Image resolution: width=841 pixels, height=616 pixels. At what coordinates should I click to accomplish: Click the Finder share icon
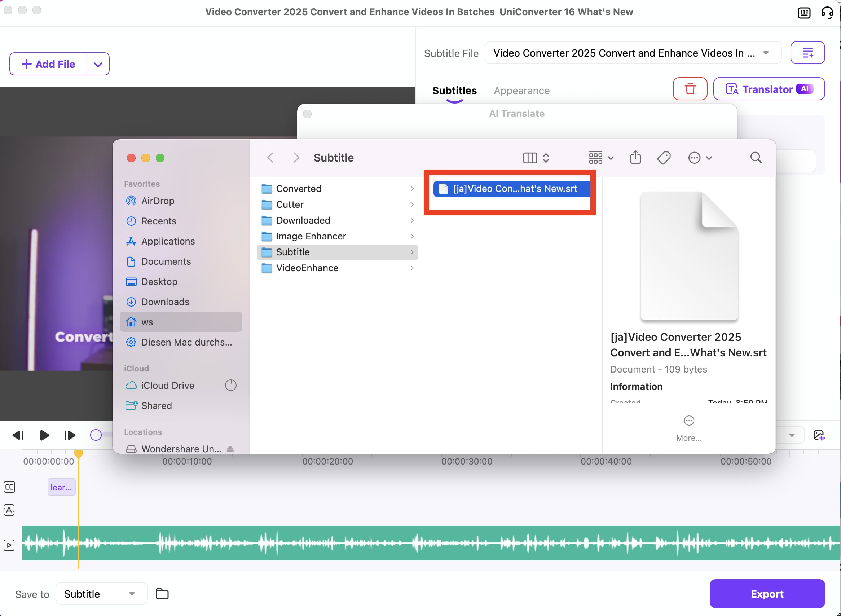[x=635, y=158]
